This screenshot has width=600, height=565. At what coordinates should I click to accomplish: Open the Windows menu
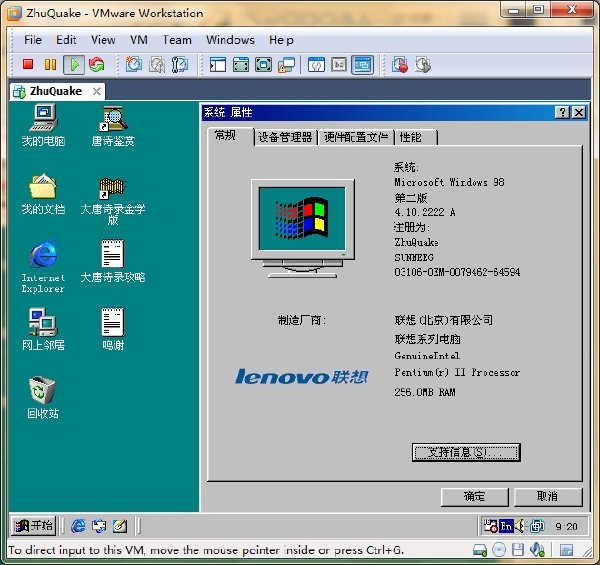(230, 40)
